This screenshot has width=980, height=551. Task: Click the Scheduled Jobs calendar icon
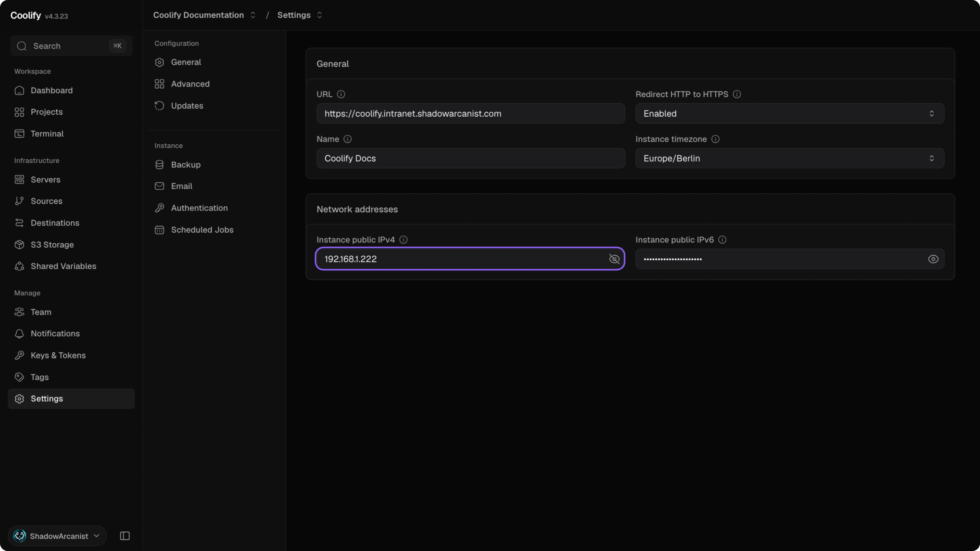(160, 230)
